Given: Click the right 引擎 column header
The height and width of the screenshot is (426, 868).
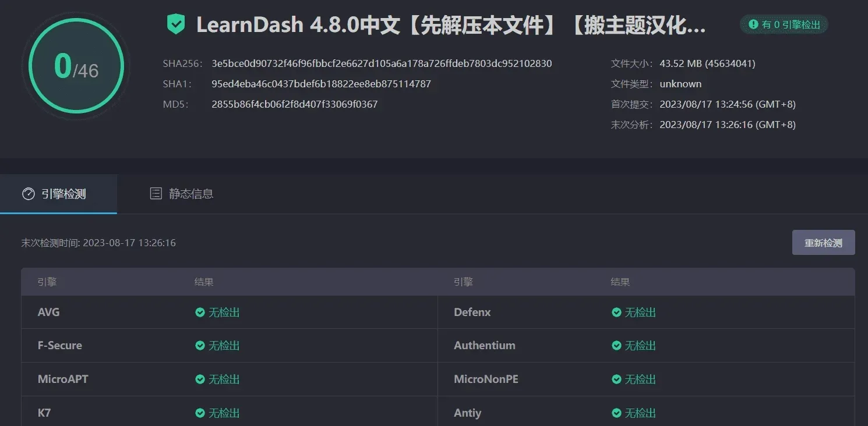Looking at the screenshot, I should pyautogui.click(x=463, y=282).
